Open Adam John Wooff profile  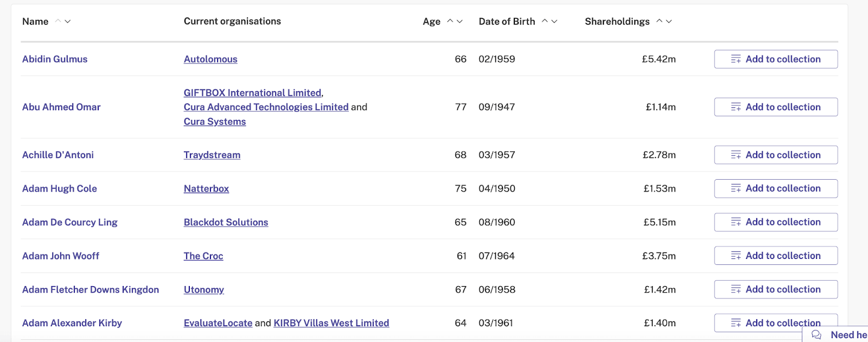[x=61, y=256]
